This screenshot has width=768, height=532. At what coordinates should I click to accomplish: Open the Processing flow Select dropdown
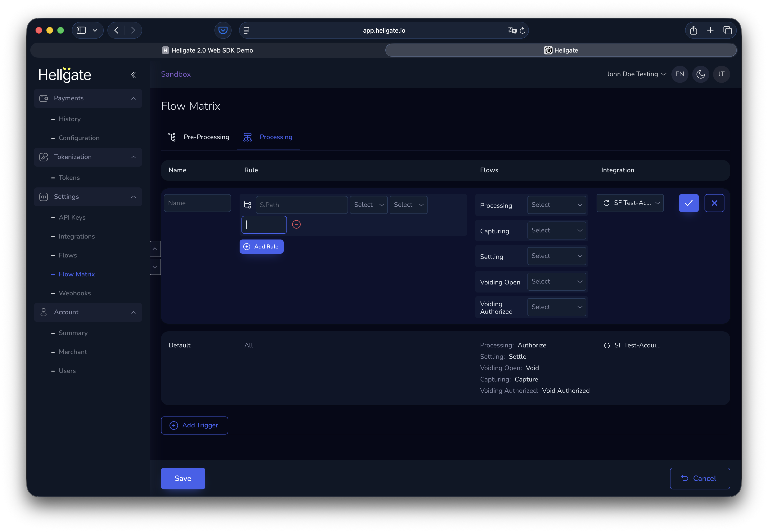coord(556,205)
